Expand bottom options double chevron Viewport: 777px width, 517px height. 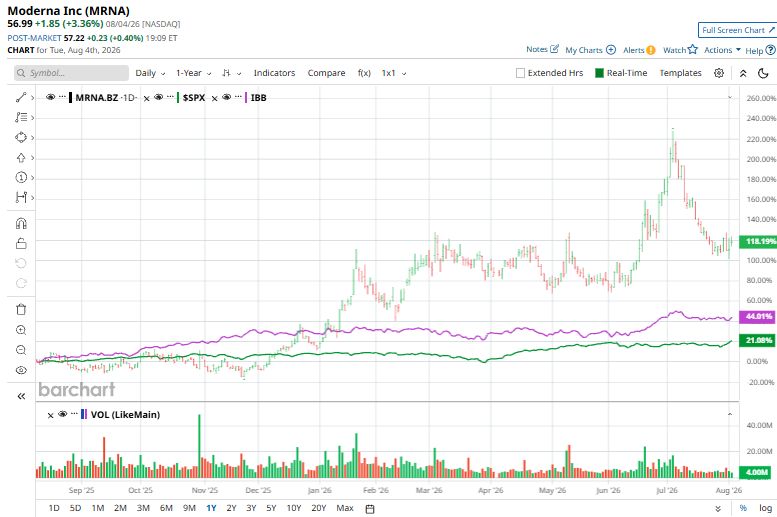pos(718,509)
